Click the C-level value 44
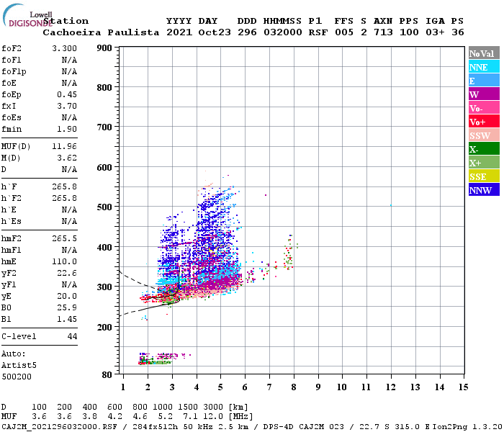The image size is (504, 432). [x=72, y=336]
